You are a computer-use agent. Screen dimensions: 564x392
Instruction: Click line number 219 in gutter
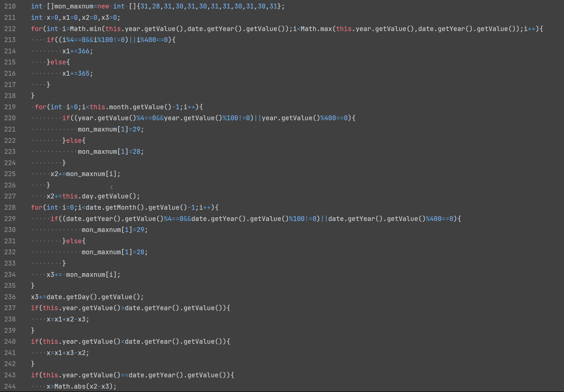click(10, 107)
